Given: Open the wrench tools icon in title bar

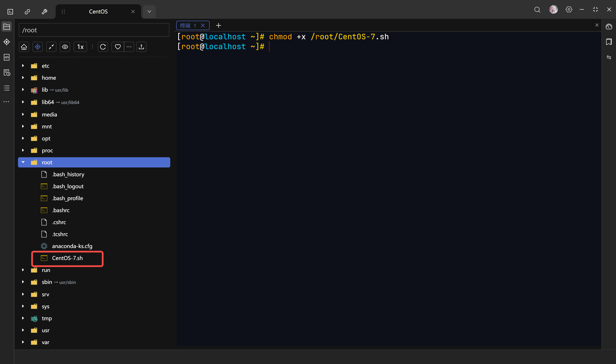Looking at the screenshot, I should [x=44, y=12].
